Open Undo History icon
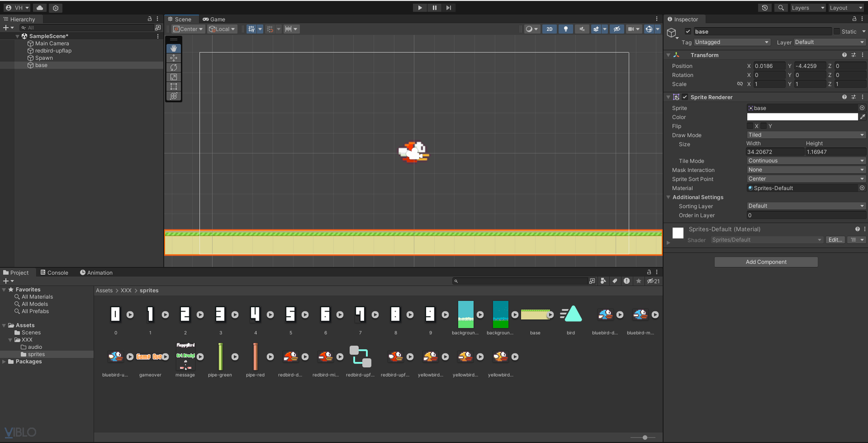 click(x=765, y=8)
